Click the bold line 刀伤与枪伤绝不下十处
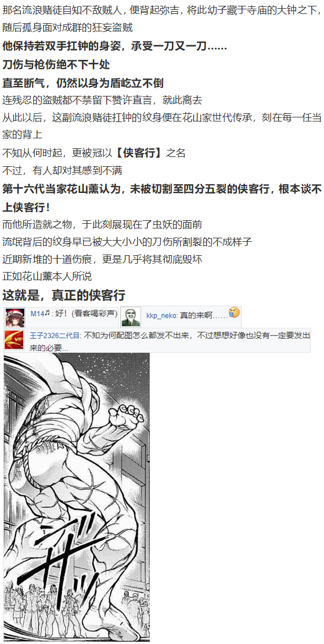The width and height of the screenshot is (324, 644). pos(56,65)
